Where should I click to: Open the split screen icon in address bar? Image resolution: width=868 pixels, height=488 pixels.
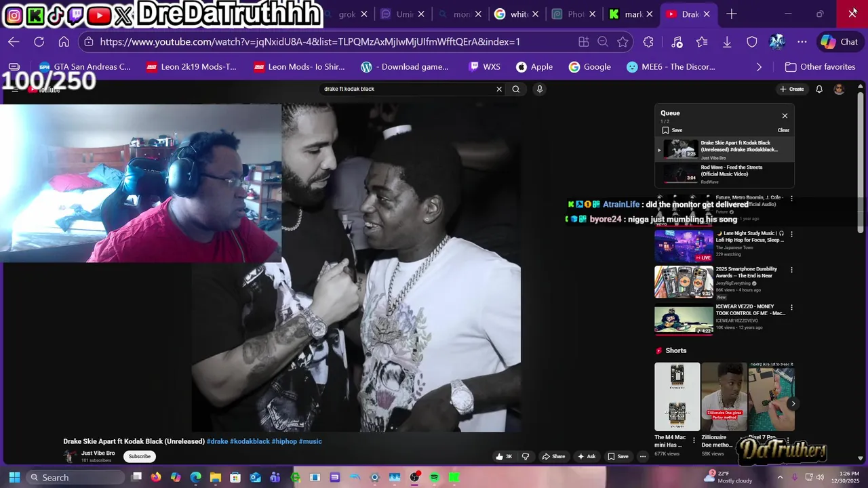pyautogui.click(x=583, y=42)
